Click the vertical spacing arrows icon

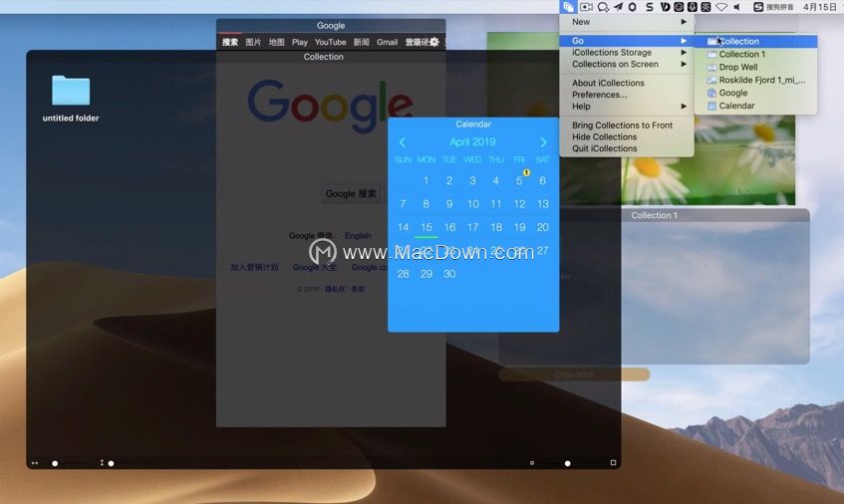tap(102, 462)
